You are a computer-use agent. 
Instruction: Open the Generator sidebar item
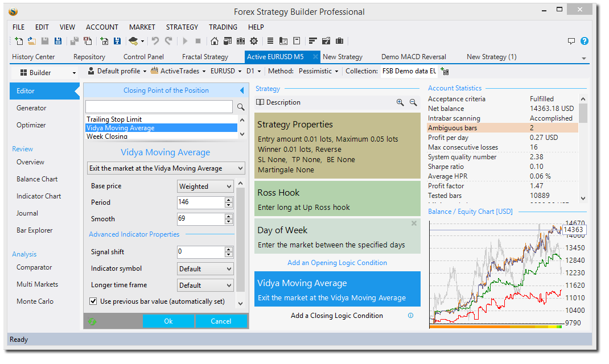[x=31, y=108]
